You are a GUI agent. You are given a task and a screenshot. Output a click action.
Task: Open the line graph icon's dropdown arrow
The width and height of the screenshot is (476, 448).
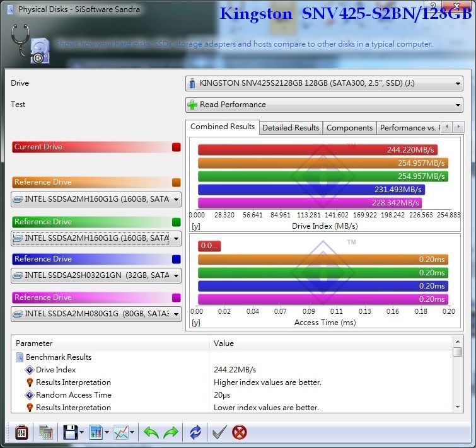(132, 432)
